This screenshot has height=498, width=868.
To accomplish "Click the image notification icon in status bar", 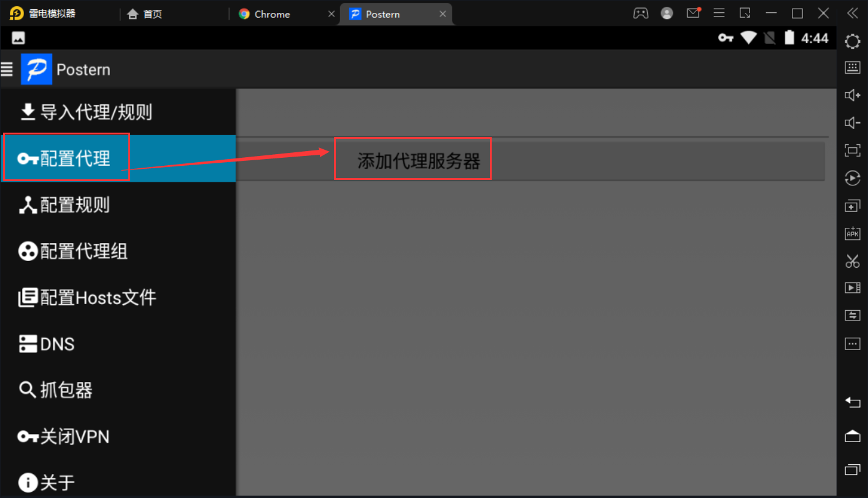I will pyautogui.click(x=18, y=38).
